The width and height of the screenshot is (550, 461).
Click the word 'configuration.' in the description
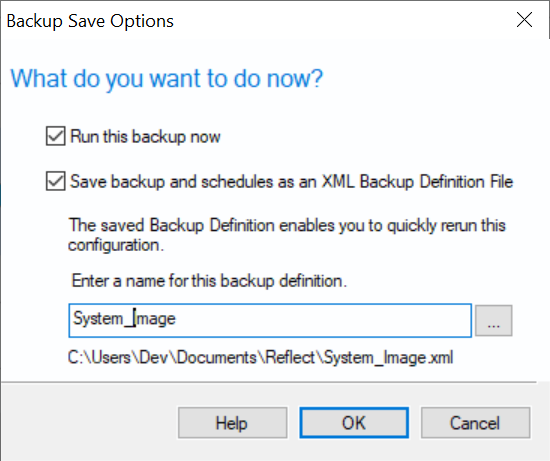(x=116, y=245)
